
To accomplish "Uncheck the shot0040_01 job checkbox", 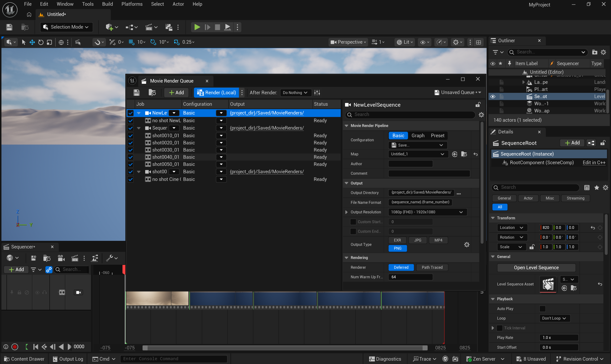I will tap(131, 157).
